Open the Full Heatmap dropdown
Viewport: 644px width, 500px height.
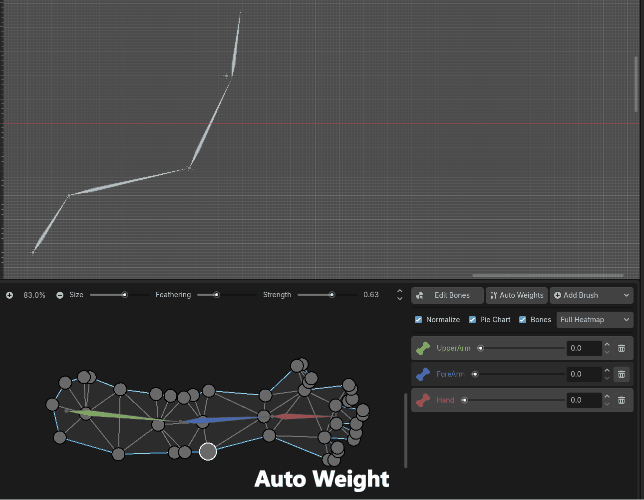pos(594,320)
